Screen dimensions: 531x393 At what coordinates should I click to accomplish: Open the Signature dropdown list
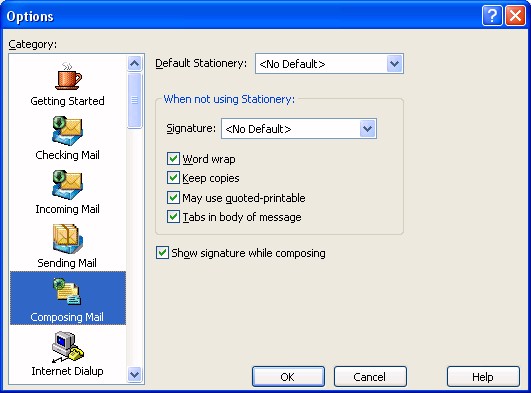point(368,128)
